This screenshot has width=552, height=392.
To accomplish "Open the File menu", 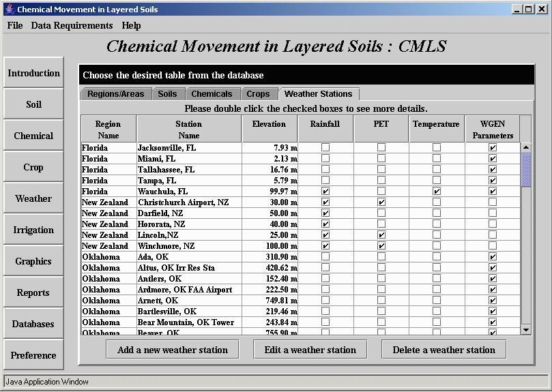I will coord(15,26).
